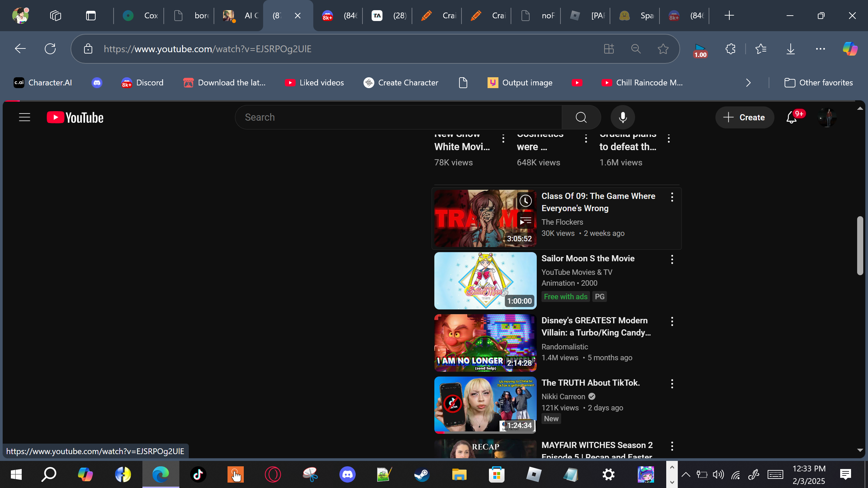Open Other favorites folder
The height and width of the screenshot is (488, 868).
[x=818, y=83]
